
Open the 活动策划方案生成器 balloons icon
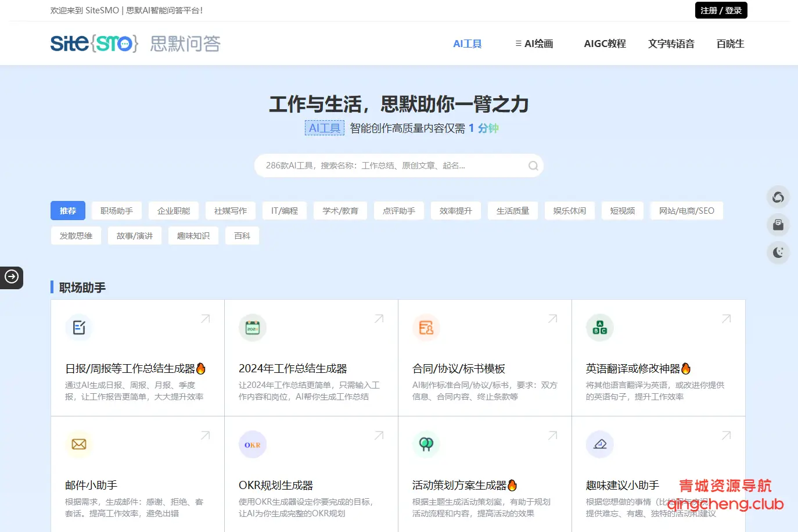[426, 444]
